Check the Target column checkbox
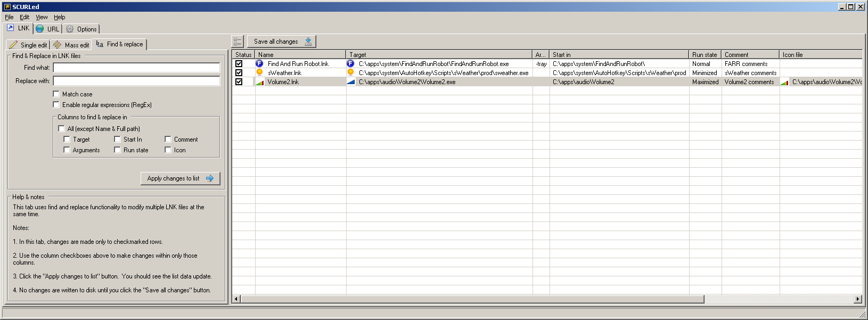 click(x=67, y=139)
